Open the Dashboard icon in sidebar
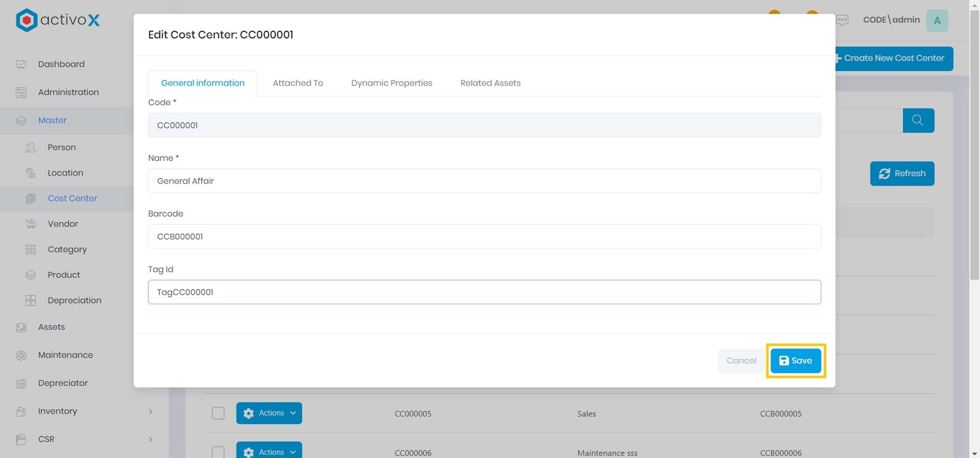Image resolution: width=980 pixels, height=458 pixels. coord(21,64)
